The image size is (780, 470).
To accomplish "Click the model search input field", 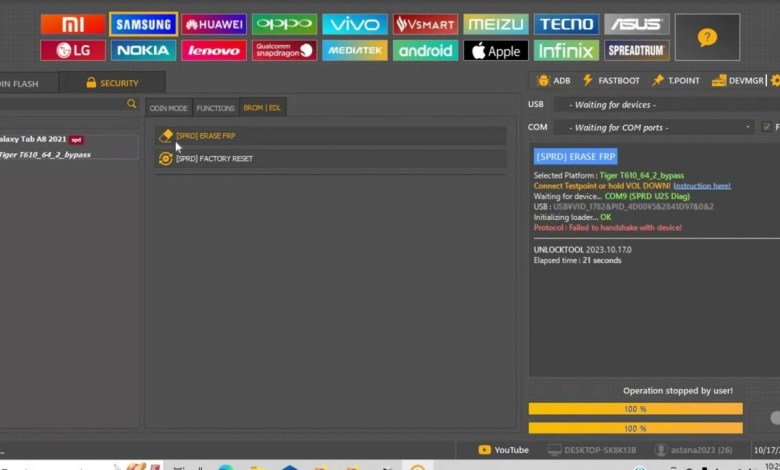I will coord(62,104).
